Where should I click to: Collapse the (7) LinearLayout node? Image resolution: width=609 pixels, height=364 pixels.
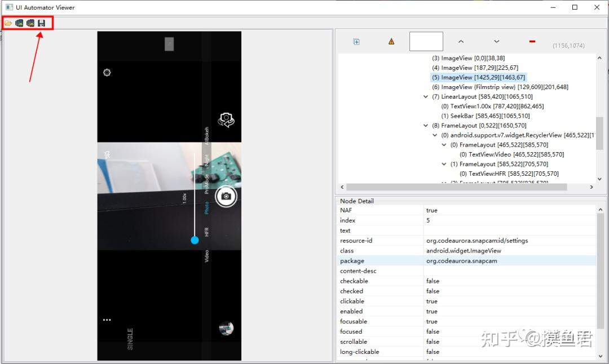point(425,96)
